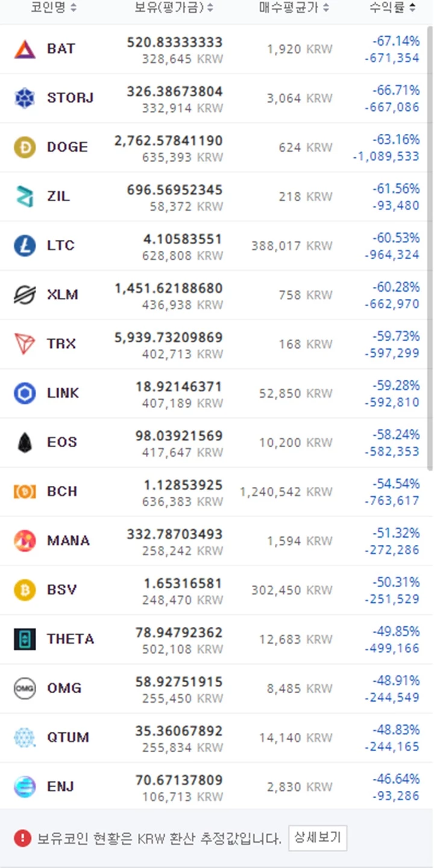The width and height of the screenshot is (434, 868).
Task: Click the 상세보기 button
Action: (x=317, y=837)
